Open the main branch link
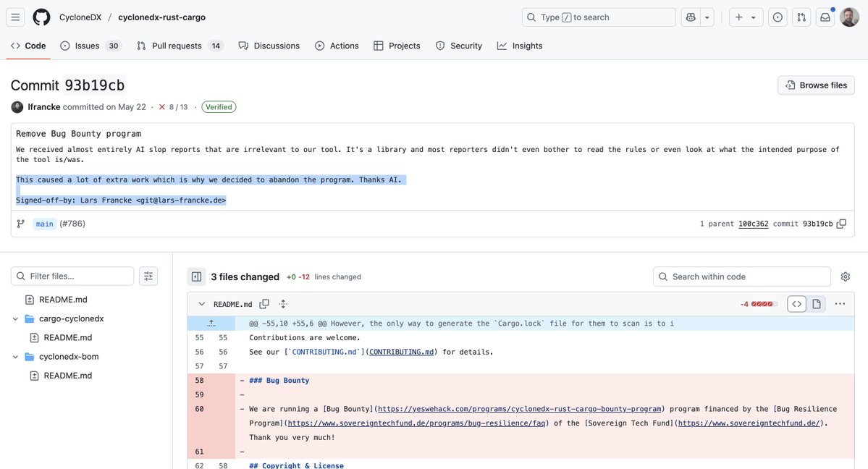Viewport: 868px width, 469px height. [44, 224]
